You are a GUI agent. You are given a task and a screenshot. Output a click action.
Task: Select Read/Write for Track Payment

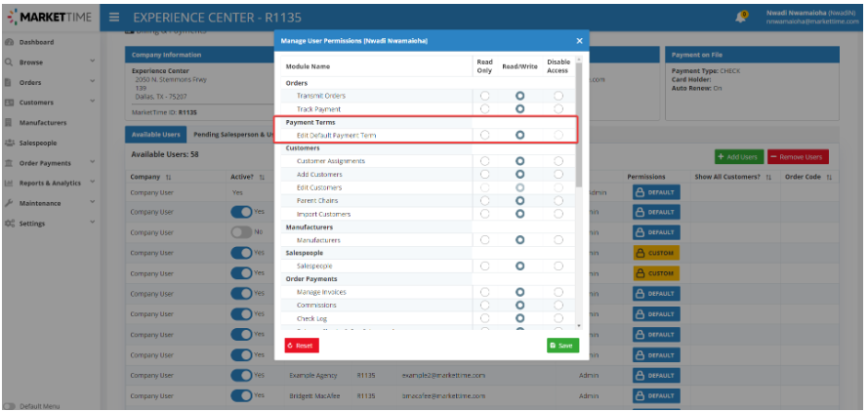pyautogui.click(x=519, y=109)
